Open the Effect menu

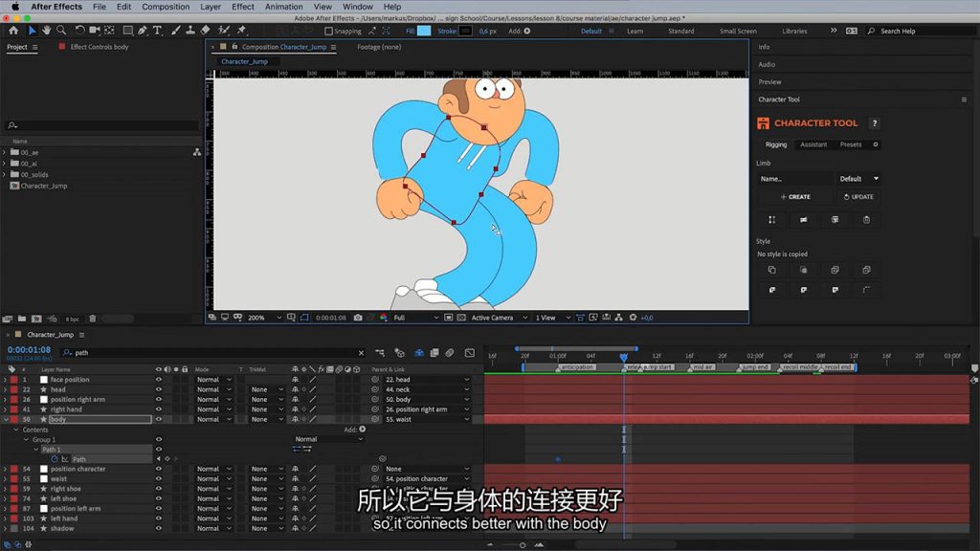243,7
